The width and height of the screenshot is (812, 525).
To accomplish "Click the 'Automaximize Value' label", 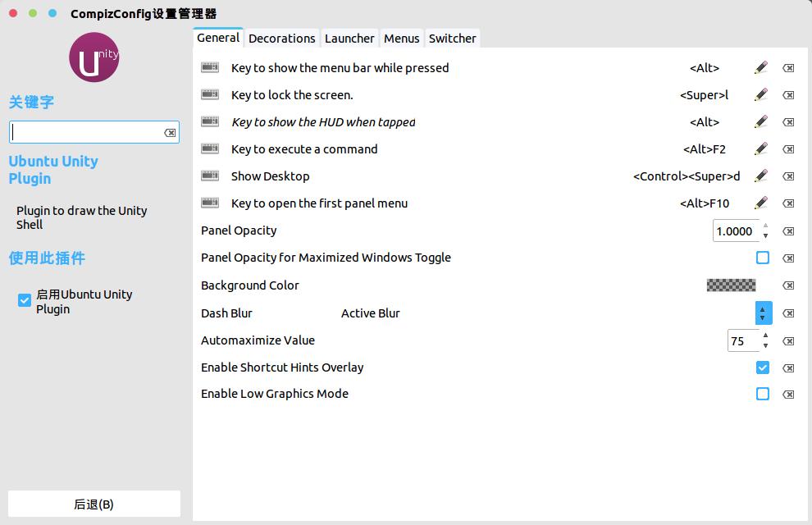I will [258, 340].
